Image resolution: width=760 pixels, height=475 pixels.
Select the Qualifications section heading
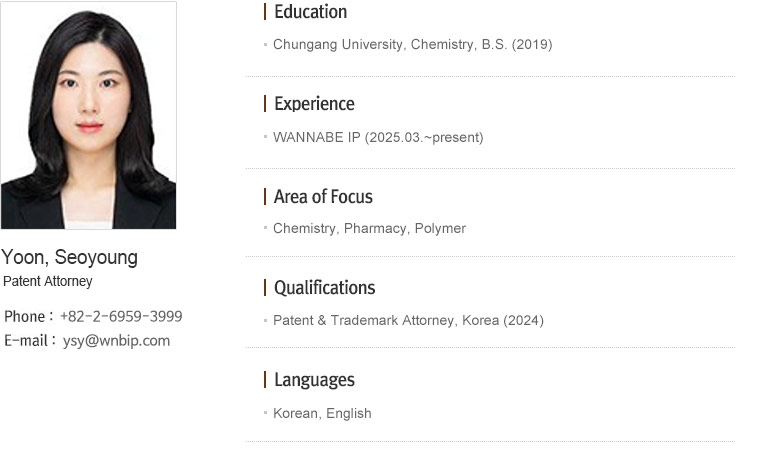[325, 288]
